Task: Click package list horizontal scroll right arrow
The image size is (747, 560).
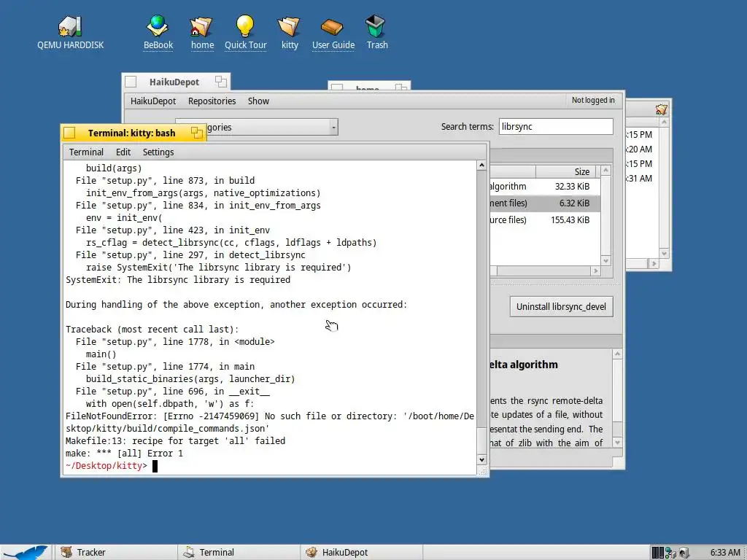Action: tap(595, 271)
